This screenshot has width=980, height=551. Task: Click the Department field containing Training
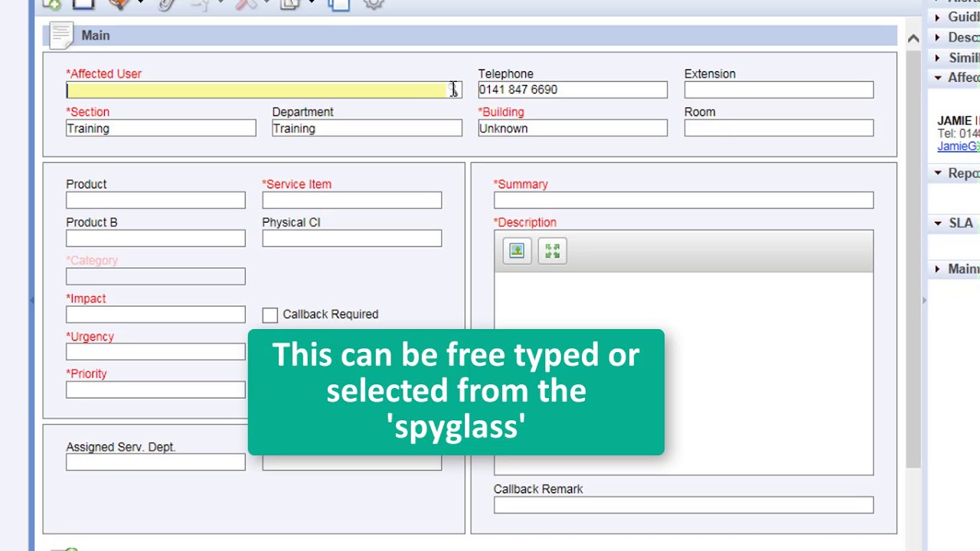367,129
